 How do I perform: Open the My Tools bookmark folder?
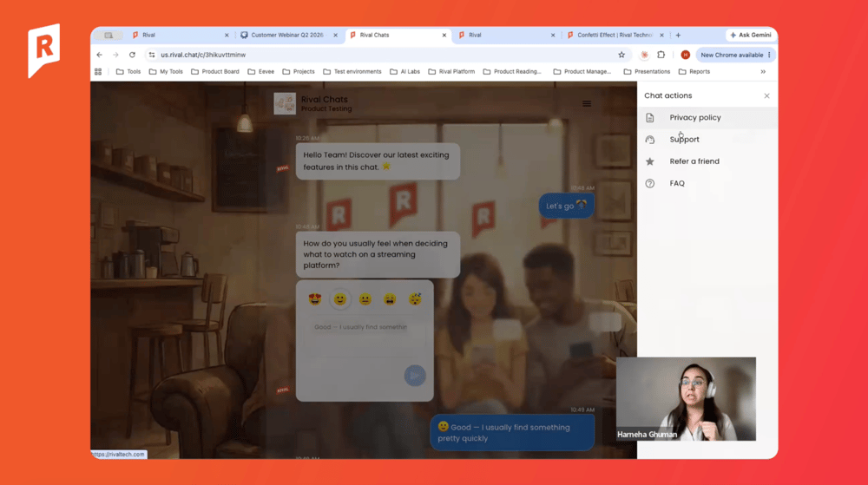click(x=166, y=71)
